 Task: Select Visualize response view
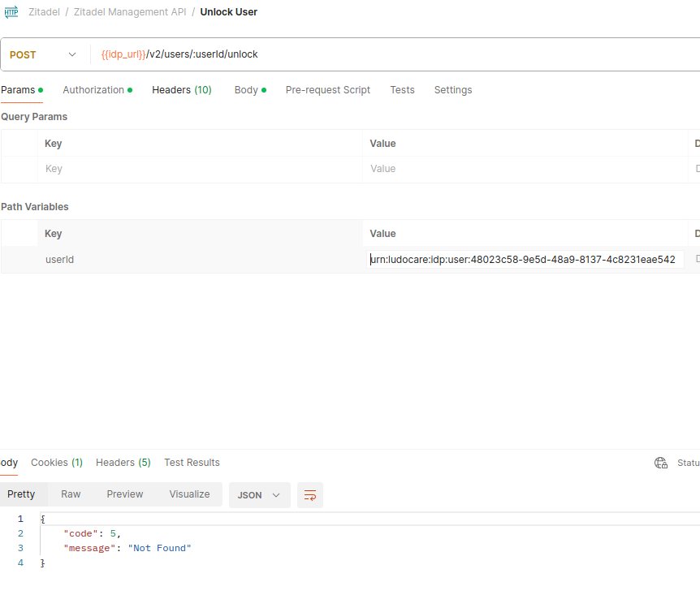pos(189,494)
